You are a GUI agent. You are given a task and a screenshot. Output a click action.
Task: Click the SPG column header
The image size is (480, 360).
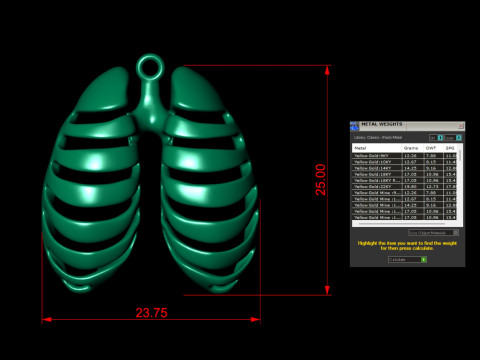450,148
